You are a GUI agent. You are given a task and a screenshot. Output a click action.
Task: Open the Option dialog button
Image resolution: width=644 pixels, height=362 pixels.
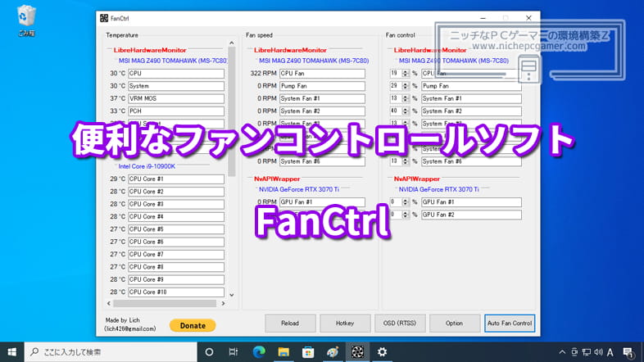454,324
